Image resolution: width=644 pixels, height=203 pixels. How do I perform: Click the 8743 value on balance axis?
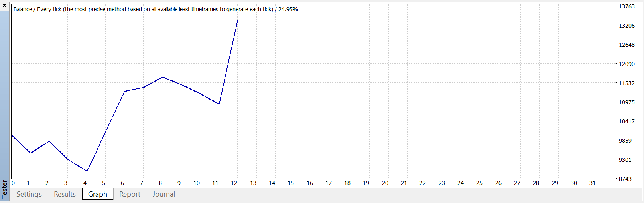pos(625,179)
